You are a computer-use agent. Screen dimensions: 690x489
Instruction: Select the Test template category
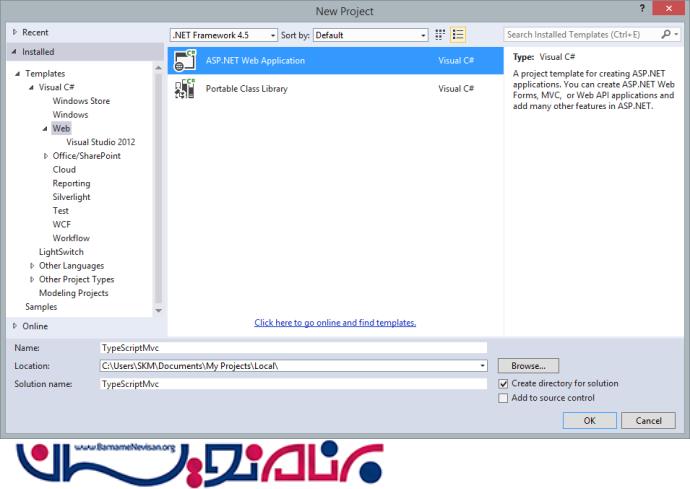click(x=60, y=210)
